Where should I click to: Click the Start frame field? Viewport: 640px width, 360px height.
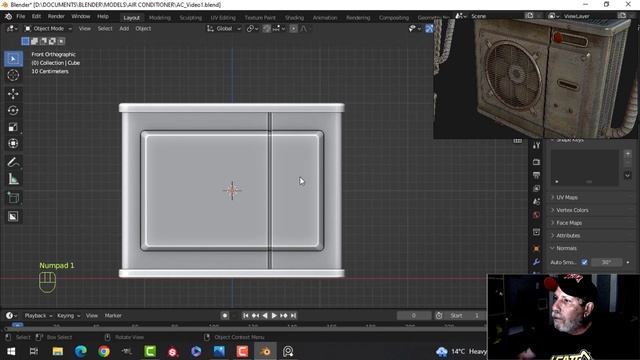[464, 316]
